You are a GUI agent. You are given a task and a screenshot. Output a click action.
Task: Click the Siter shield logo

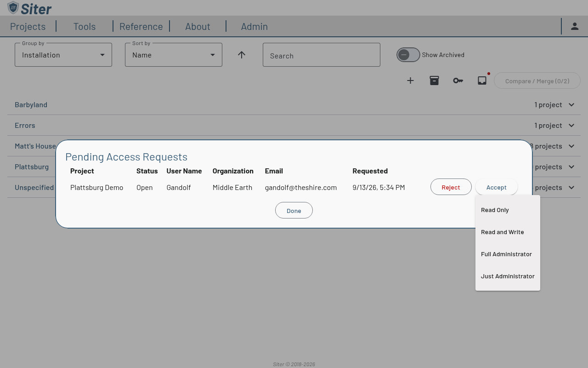pos(13,8)
